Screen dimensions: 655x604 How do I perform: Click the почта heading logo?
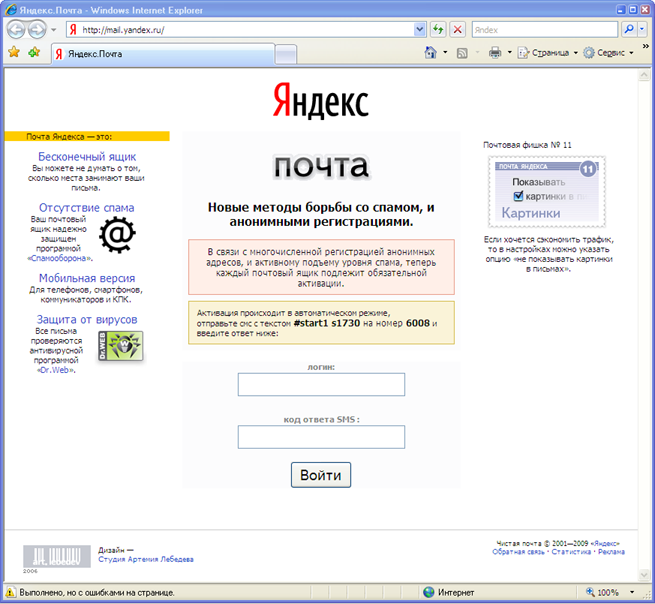[x=321, y=166]
